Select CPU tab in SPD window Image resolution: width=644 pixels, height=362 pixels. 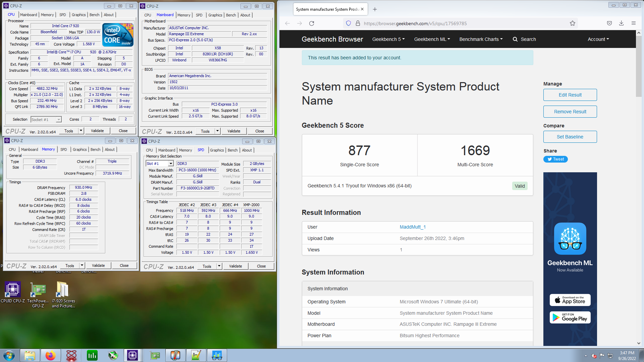tap(149, 150)
